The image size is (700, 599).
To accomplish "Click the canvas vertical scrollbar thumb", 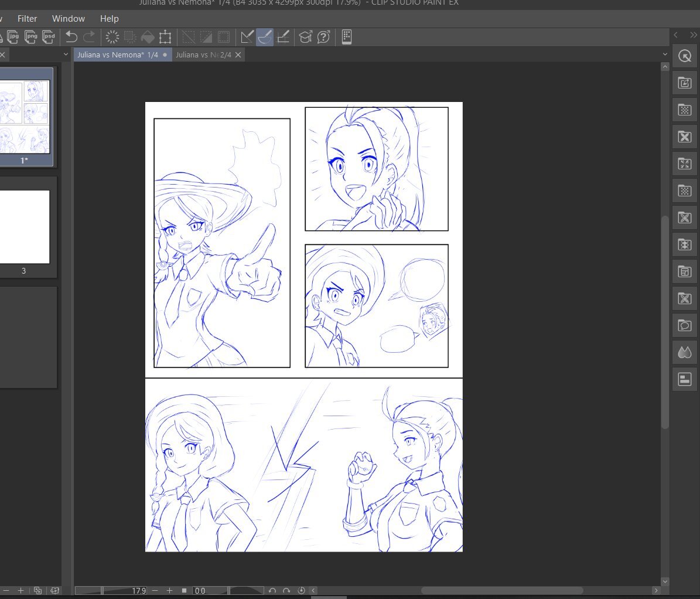I will pos(665,322).
